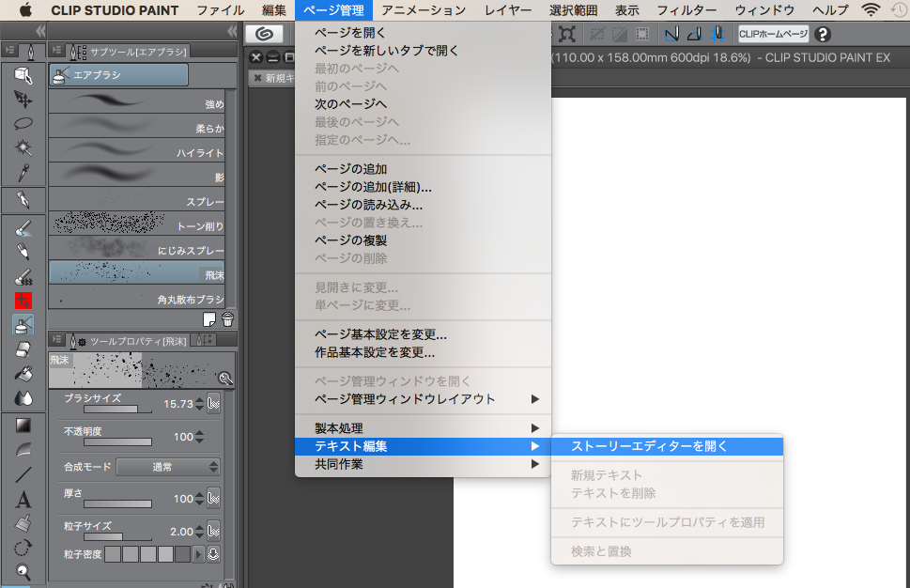The height and width of the screenshot is (588, 910).
Task: Open the sub tool palette menu button
Action: point(57,51)
